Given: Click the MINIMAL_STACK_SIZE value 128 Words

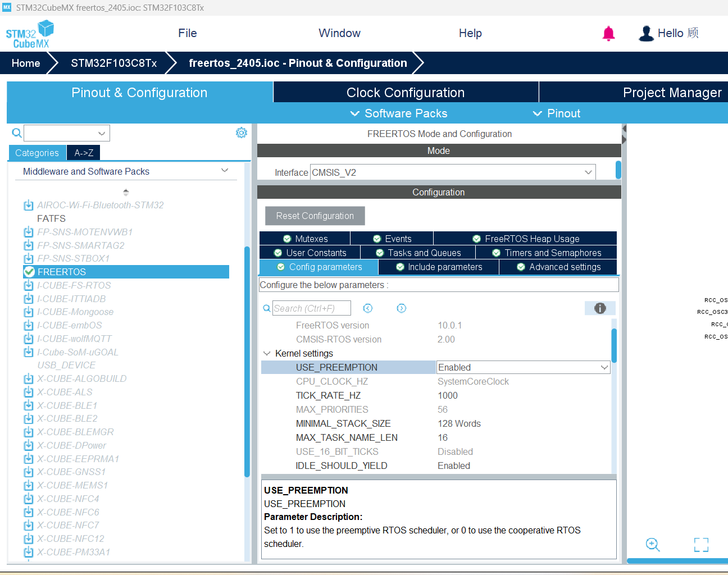Looking at the screenshot, I should point(459,423).
